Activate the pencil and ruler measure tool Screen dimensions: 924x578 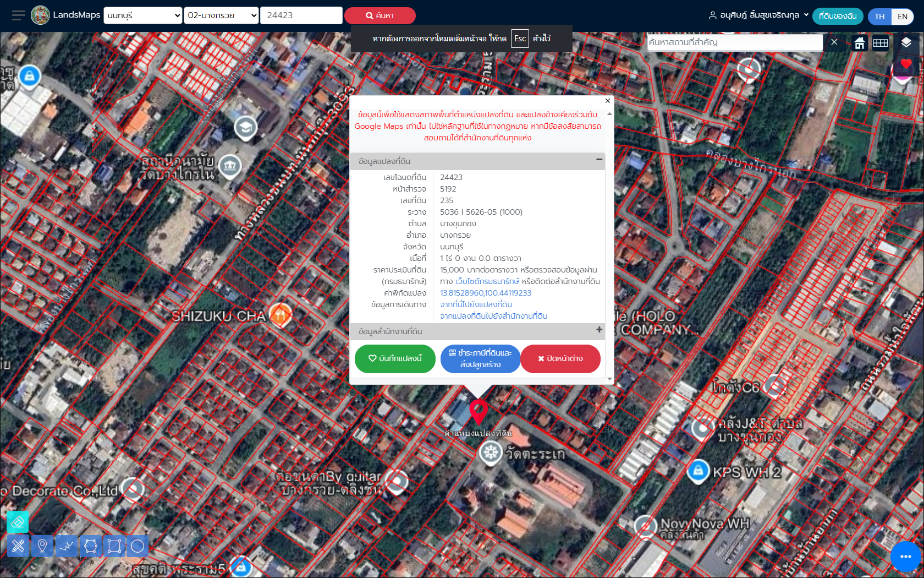click(x=18, y=546)
